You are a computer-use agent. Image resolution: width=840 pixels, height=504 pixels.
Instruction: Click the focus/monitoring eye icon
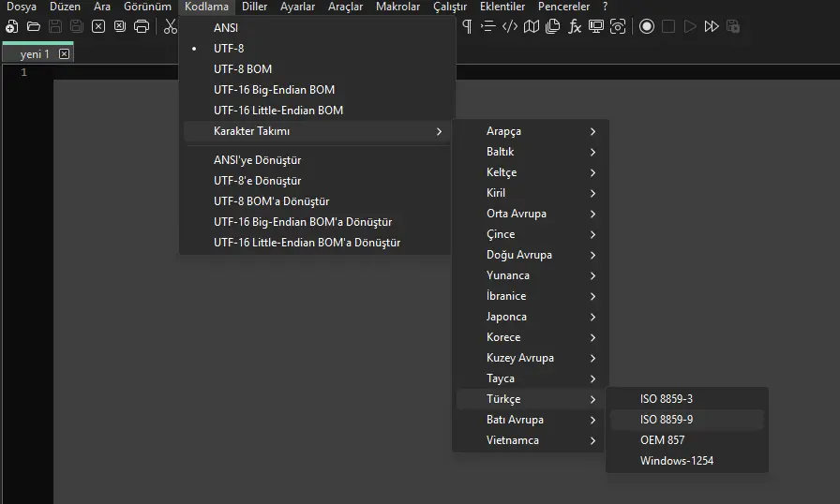point(618,26)
